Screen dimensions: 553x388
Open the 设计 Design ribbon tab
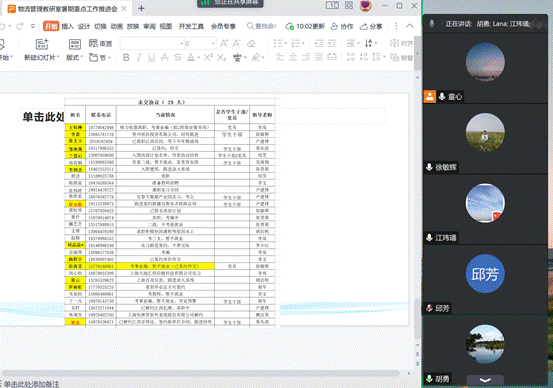coord(84,26)
